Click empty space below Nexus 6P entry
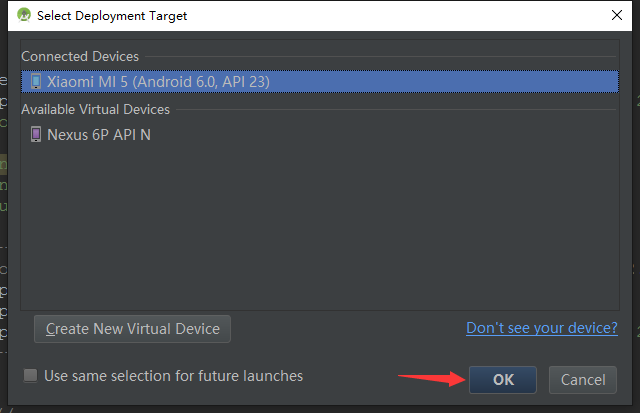 pyautogui.click(x=320, y=230)
